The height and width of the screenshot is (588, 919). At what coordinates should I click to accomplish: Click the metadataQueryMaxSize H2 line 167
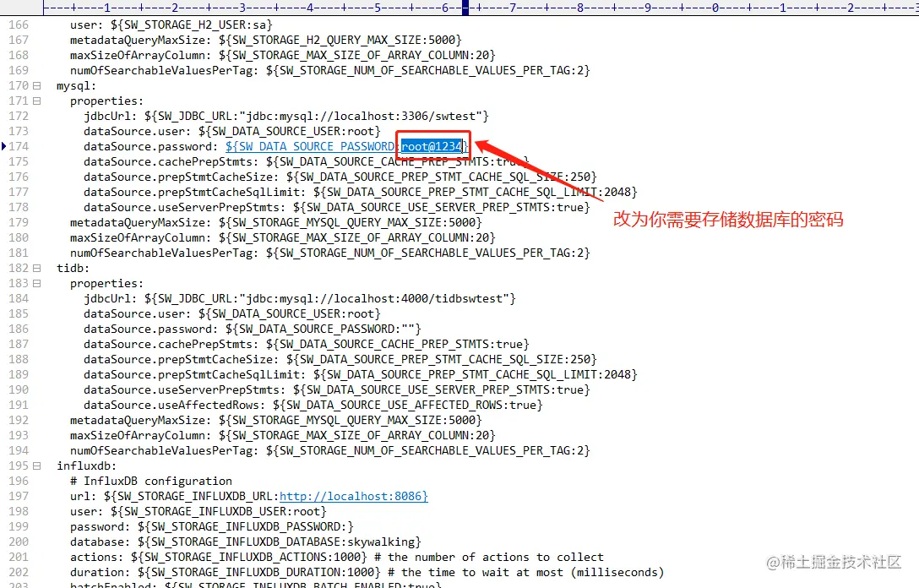tap(265, 40)
